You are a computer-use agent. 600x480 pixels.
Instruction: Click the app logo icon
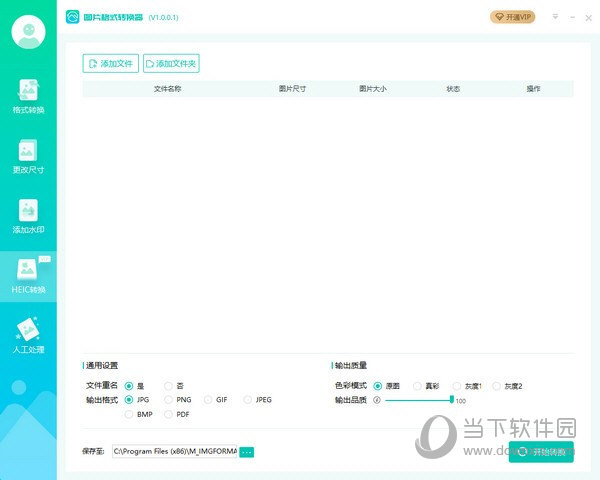pos(72,17)
